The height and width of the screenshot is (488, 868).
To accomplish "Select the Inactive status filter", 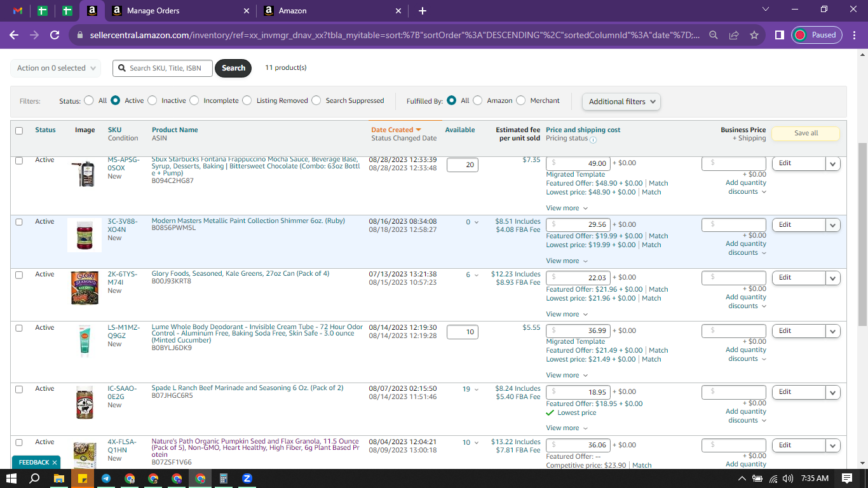I will pyautogui.click(x=151, y=100).
